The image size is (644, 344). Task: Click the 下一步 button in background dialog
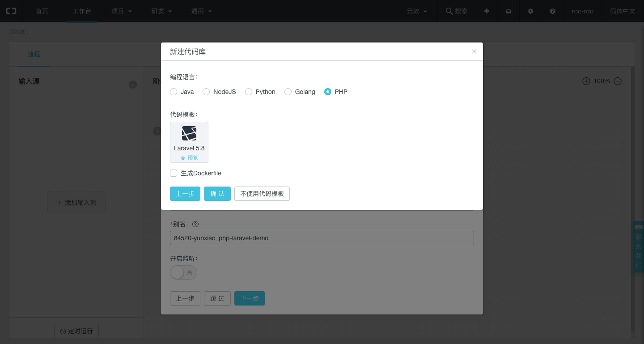tap(250, 298)
